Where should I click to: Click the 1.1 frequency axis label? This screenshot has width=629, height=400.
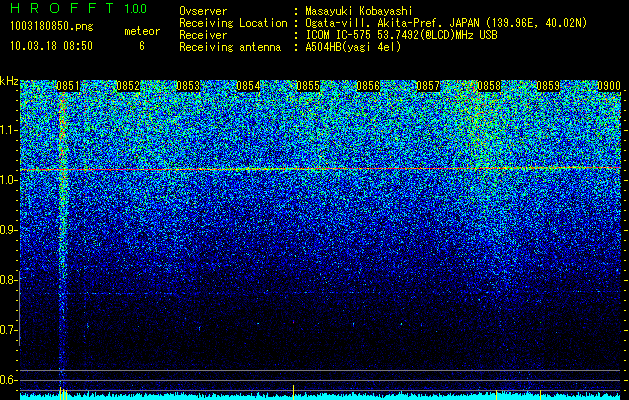point(8,130)
